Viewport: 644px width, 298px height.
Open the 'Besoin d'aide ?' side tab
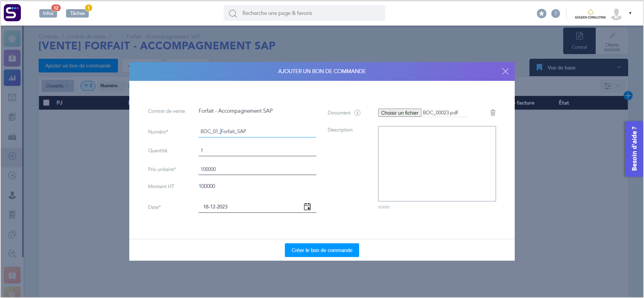click(634, 149)
